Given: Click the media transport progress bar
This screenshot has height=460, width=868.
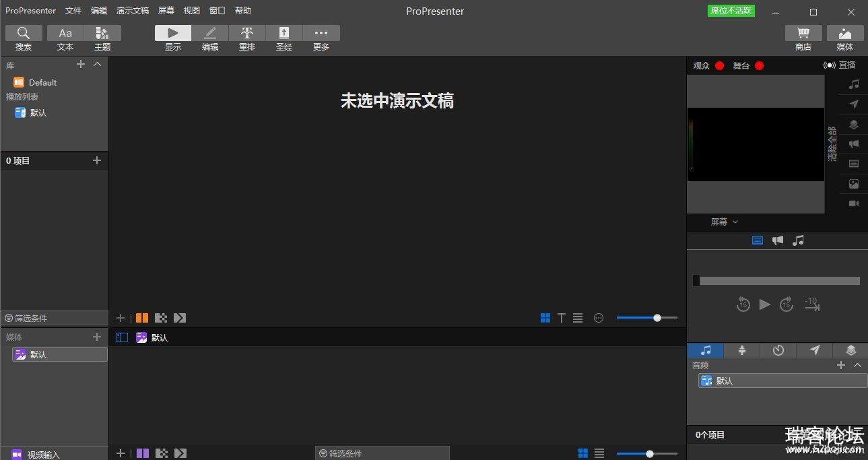Looking at the screenshot, I should tap(776, 281).
